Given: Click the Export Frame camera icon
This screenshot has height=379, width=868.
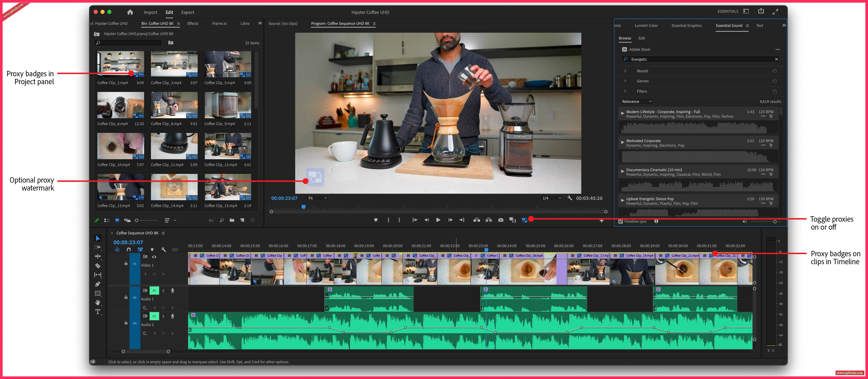Looking at the screenshot, I should tap(501, 220).
